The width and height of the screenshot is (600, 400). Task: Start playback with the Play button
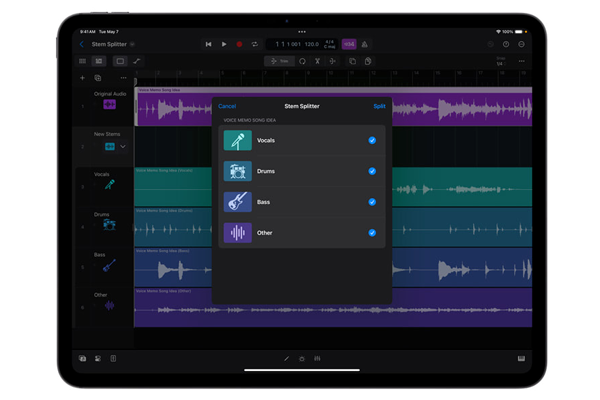click(224, 44)
